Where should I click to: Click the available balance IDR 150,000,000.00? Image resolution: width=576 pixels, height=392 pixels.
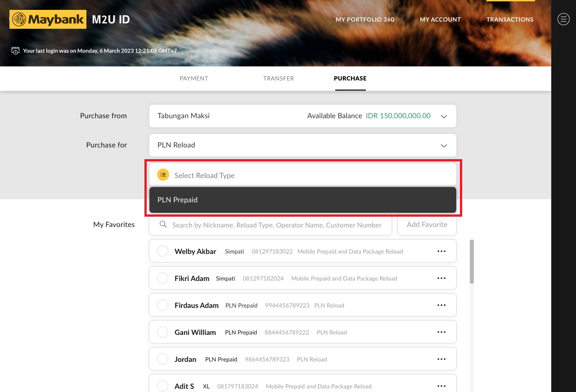[x=398, y=116]
